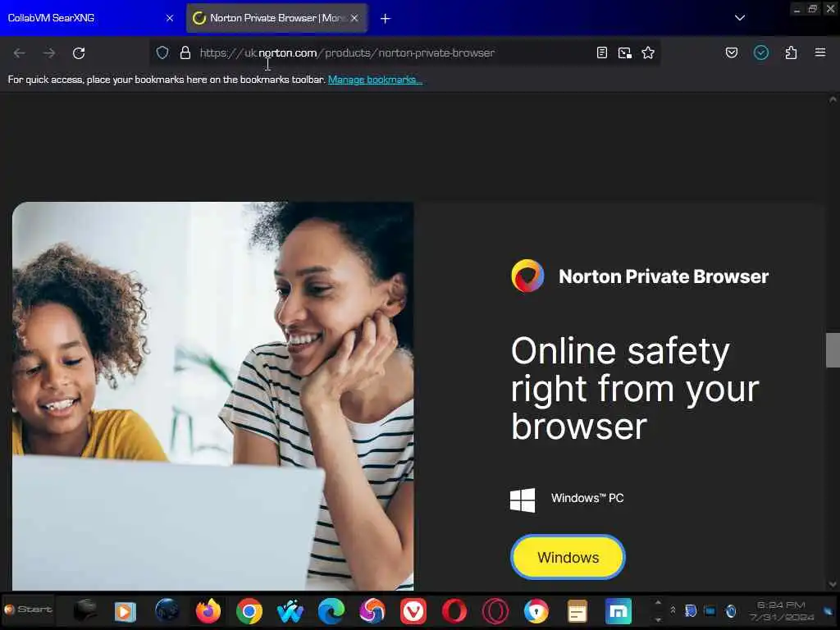Click the Windows logo next to Windows PC

pos(523,500)
